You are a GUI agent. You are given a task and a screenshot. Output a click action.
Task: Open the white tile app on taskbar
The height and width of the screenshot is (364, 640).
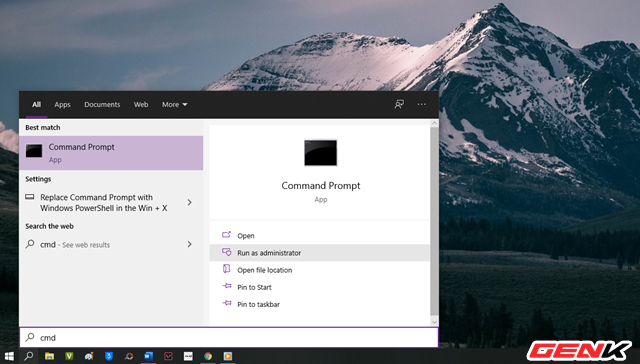pos(188,356)
